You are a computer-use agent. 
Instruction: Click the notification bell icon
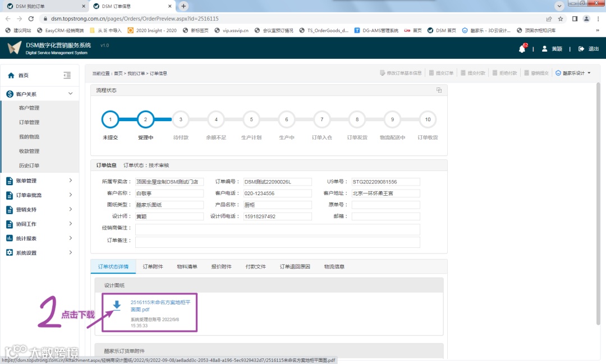pos(522,49)
